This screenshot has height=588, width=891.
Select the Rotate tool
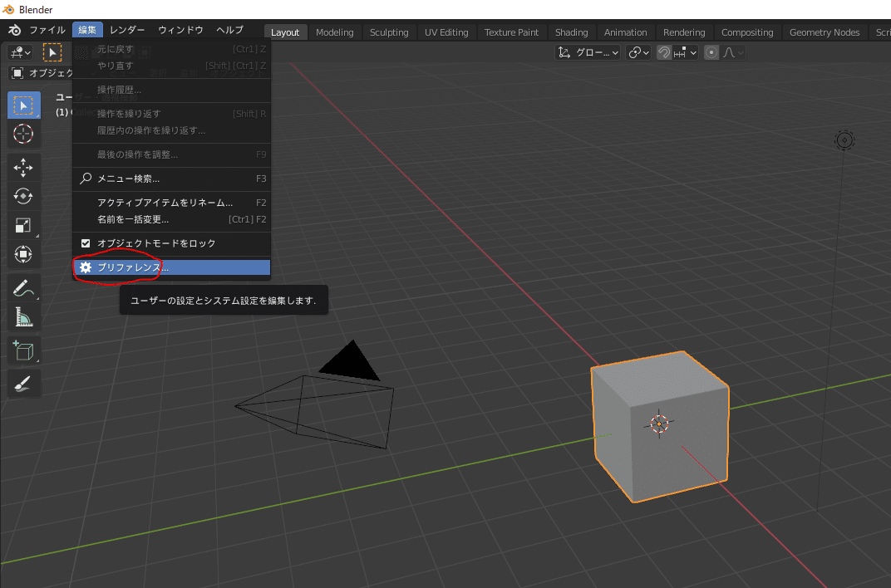[x=23, y=196]
